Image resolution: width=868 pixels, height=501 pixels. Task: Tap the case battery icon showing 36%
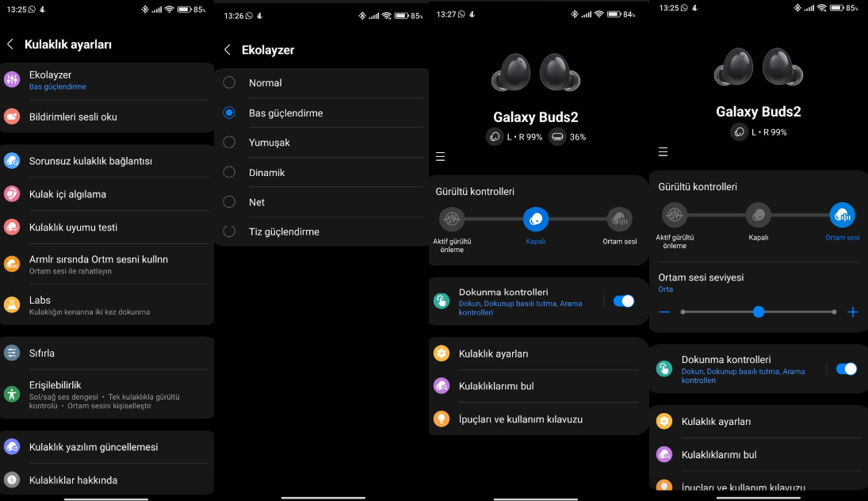pos(557,136)
